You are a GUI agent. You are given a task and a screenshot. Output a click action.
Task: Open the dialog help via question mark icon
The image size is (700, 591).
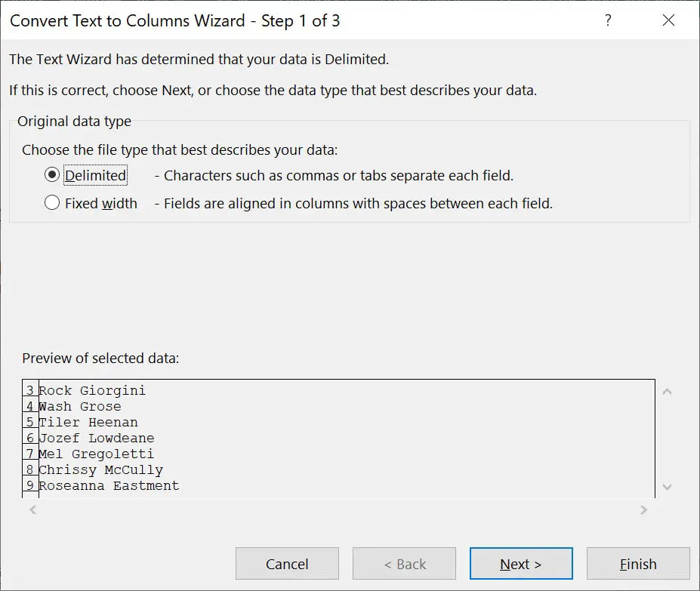pos(607,21)
